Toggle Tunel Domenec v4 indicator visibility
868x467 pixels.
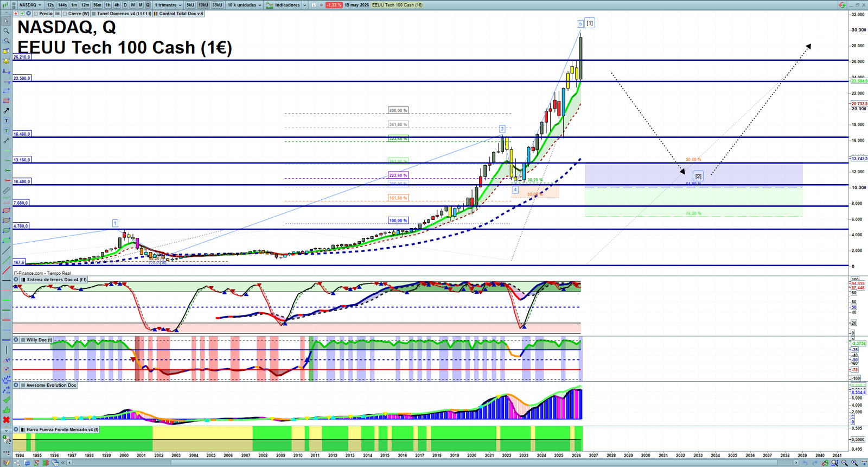(122, 14)
